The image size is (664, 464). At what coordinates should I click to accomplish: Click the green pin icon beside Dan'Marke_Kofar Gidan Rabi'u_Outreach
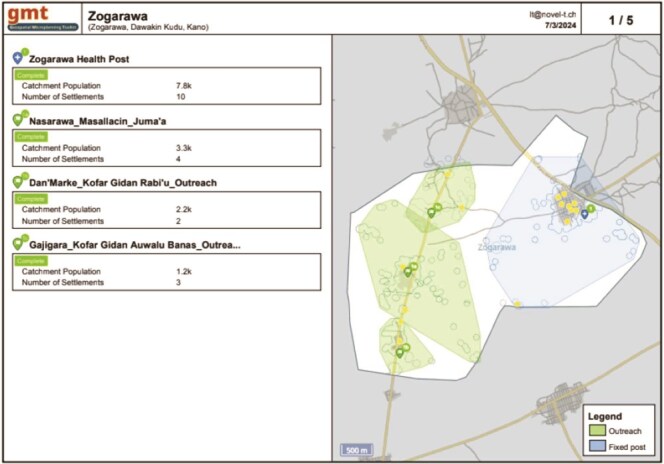tap(18, 182)
